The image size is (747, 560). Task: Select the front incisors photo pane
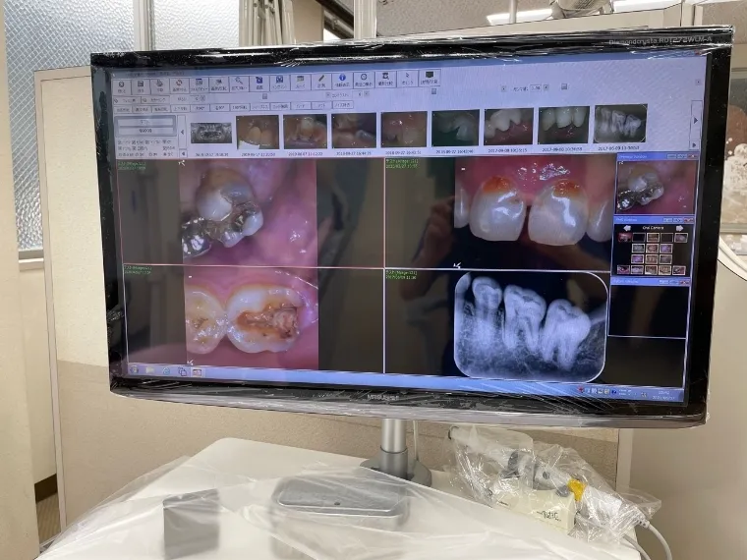(530, 208)
